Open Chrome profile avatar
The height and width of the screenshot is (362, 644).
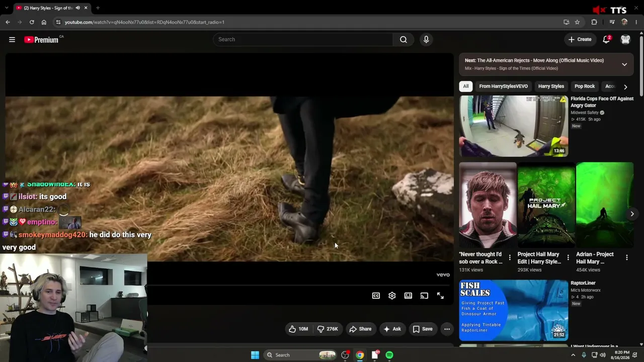point(624,22)
